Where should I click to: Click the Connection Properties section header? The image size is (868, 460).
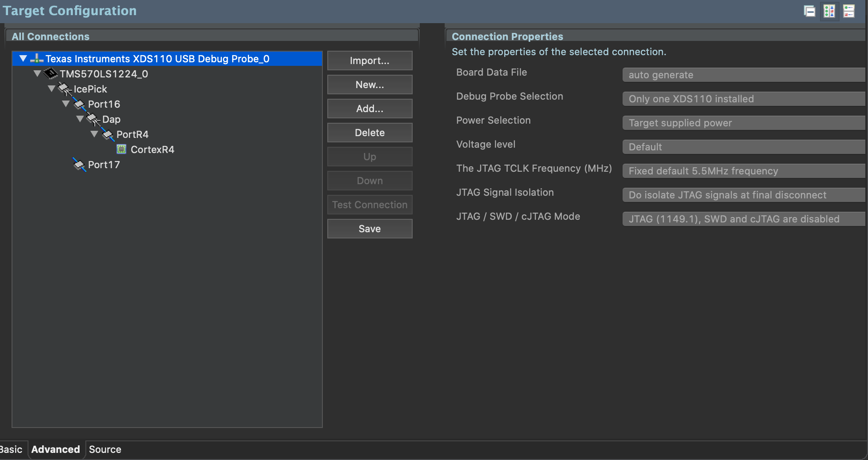(x=507, y=36)
